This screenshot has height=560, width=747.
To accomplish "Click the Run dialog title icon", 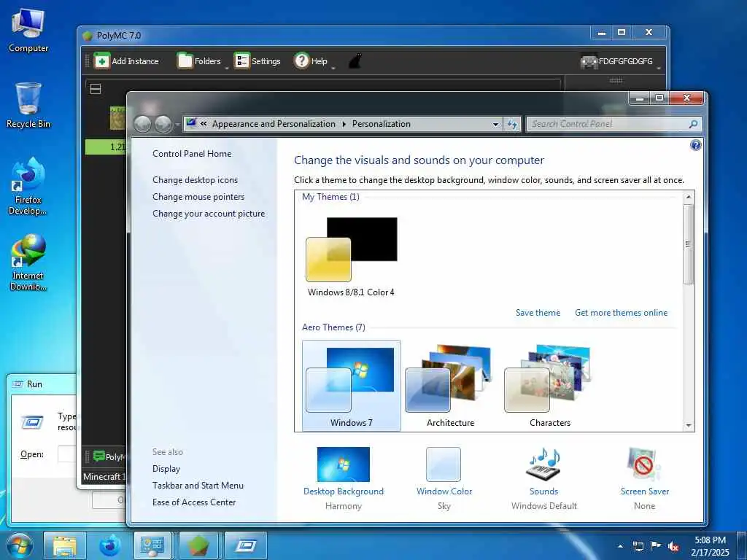I will pyautogui.click(x=18, y=384).
